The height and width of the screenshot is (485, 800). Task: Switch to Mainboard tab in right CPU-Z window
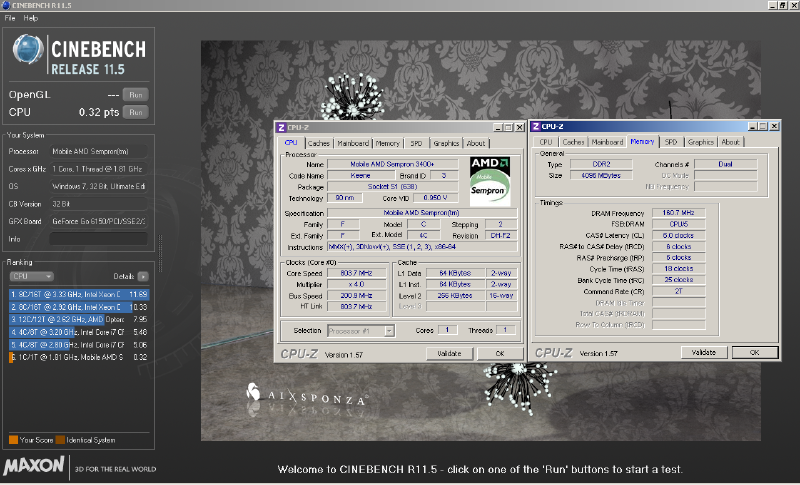coord(607,142)
